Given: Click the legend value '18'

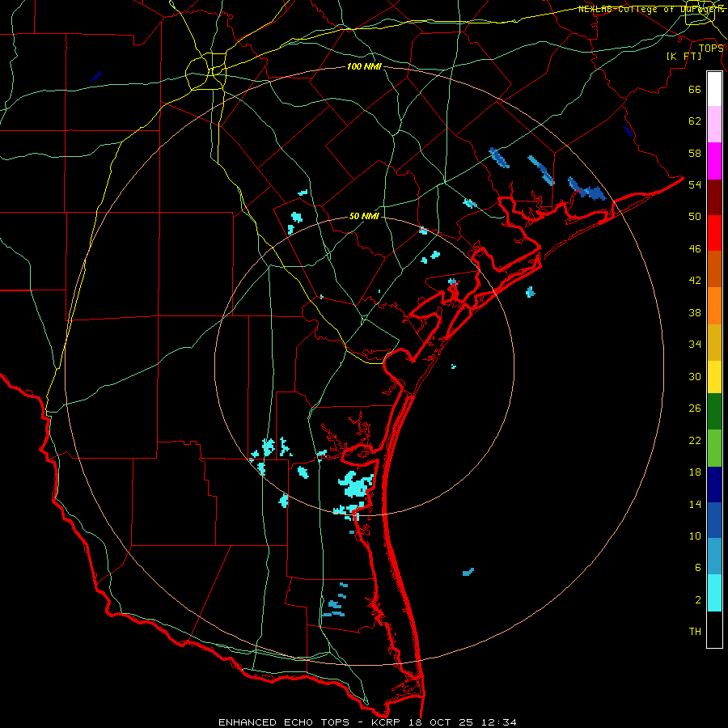Looking at the screenshot, I should click(695, 472).
